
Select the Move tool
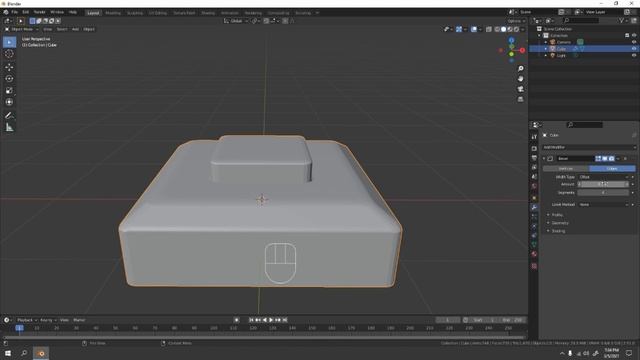click(9, 67)
